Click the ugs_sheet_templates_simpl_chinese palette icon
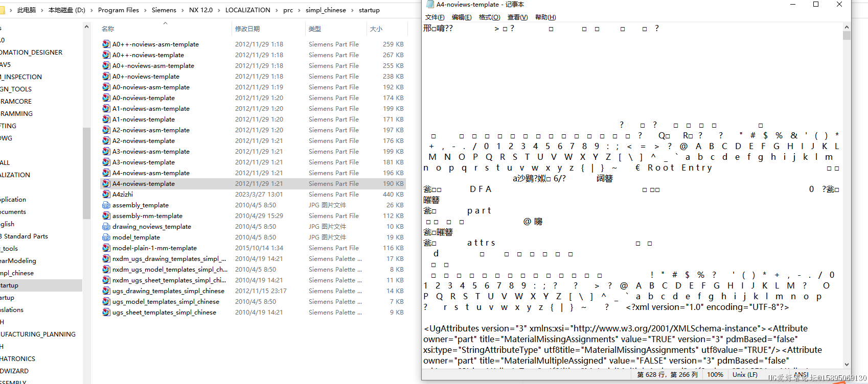Screen dimensions: 868x384 106,312
